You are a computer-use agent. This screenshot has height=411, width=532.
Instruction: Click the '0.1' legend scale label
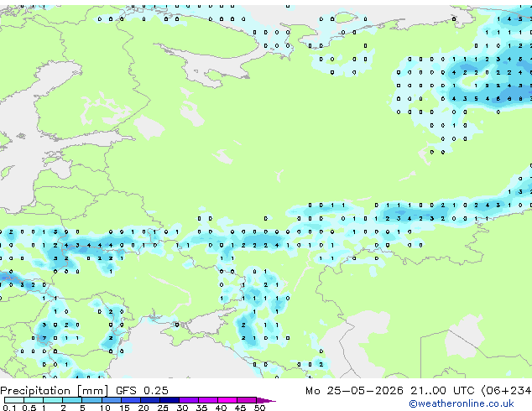tap(9, 408)
